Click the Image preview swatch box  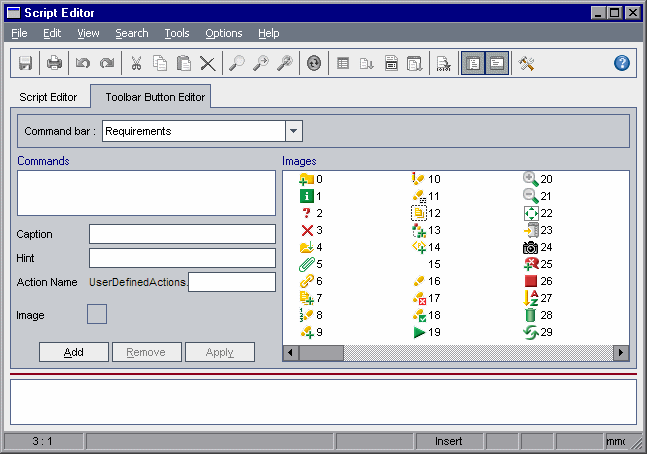point(97,315)
